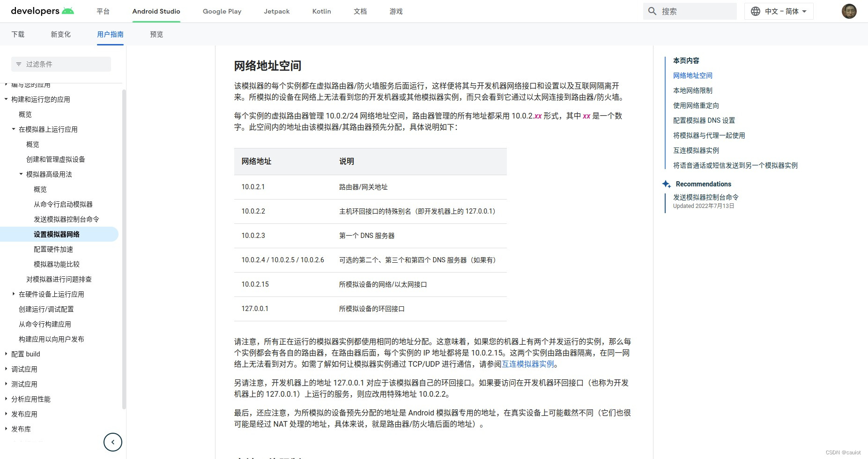Jump to 互连模拟器实例 in page contents
Image resolution: width=868 pixels, height=459 pixels.
[696, 150]
